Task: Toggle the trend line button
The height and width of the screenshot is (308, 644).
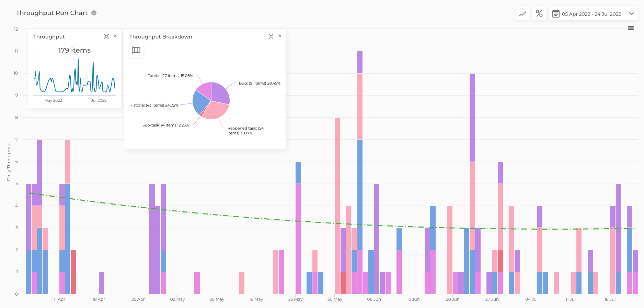Action: pos(522,14)
